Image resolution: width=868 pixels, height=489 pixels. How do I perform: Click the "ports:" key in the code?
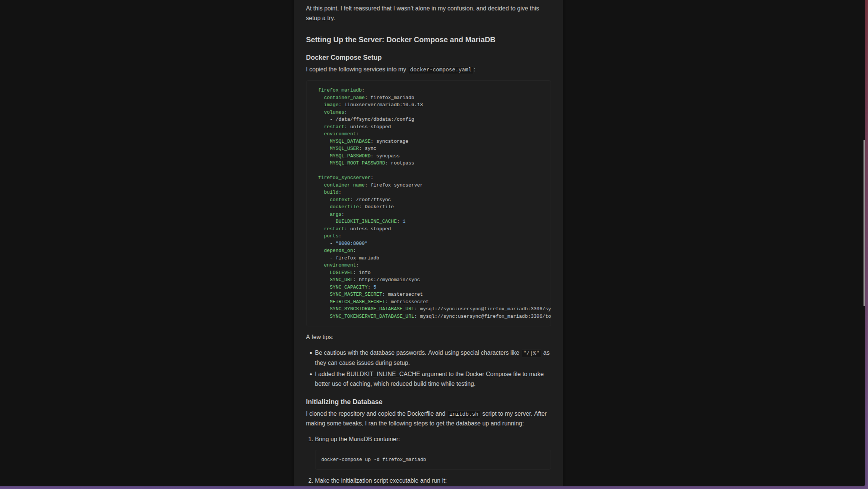pos(332,236)
